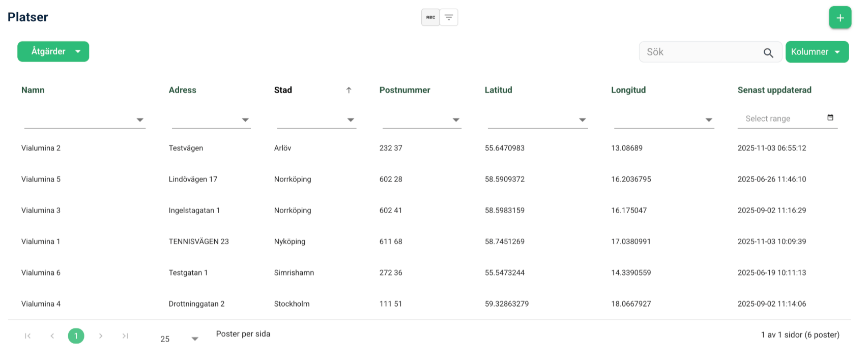Open the 25 posts per page selector
This screenshot has height=364, width=868.
tap(179, 339)
